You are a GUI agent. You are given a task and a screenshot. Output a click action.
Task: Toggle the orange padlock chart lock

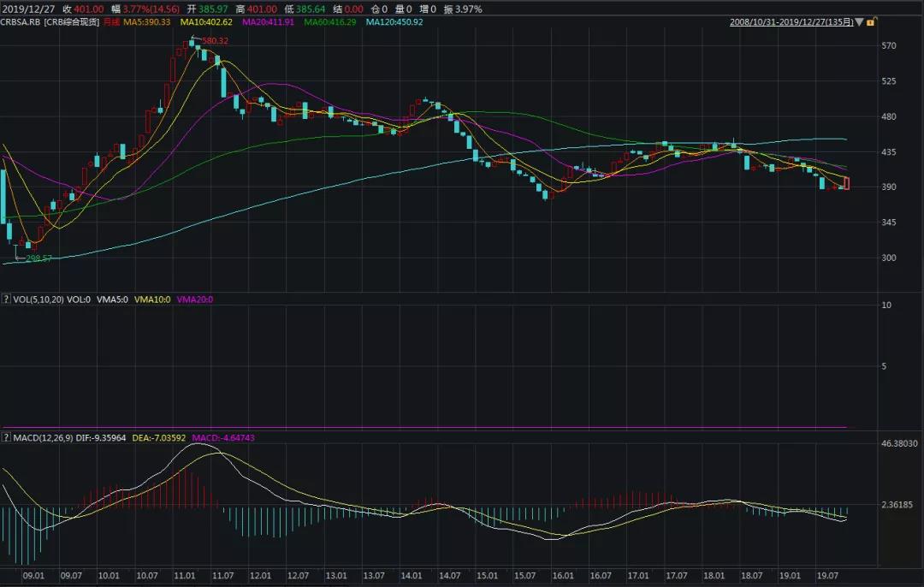click(x=872, y=22)
